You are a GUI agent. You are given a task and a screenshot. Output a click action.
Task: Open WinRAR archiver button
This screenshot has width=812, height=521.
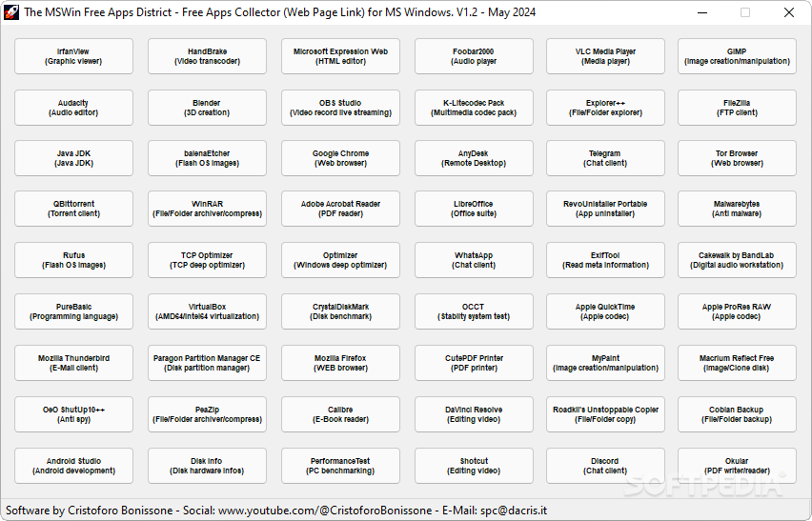tap(207, 209)
